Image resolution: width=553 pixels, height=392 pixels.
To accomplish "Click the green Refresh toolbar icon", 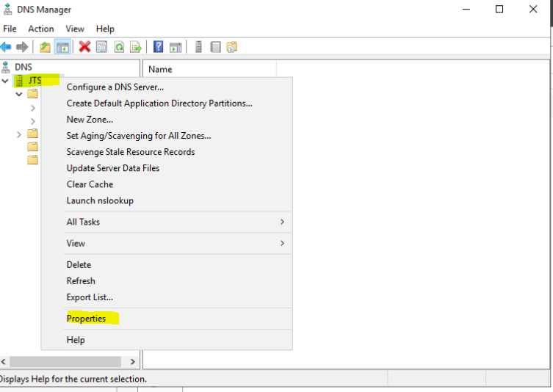I will click(119, 47).
